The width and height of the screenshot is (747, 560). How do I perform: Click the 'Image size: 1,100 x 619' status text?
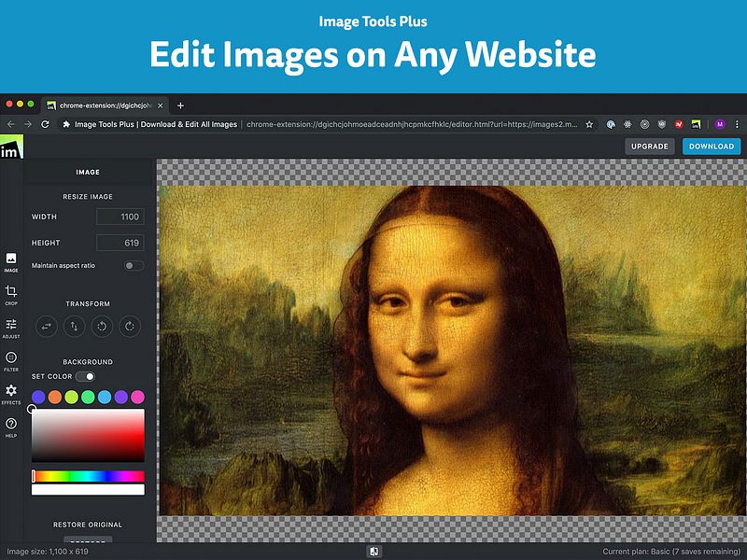(48, 552)
